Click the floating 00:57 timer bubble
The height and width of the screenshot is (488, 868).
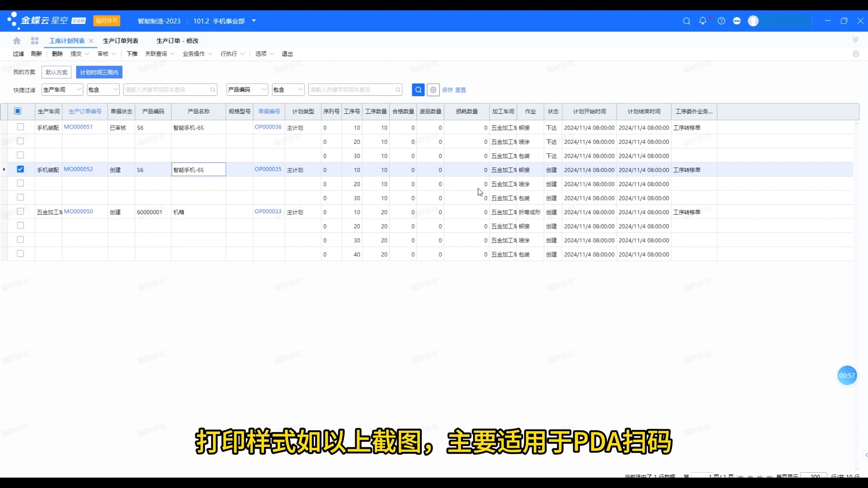pyautogui.click(x=847, y=375)
